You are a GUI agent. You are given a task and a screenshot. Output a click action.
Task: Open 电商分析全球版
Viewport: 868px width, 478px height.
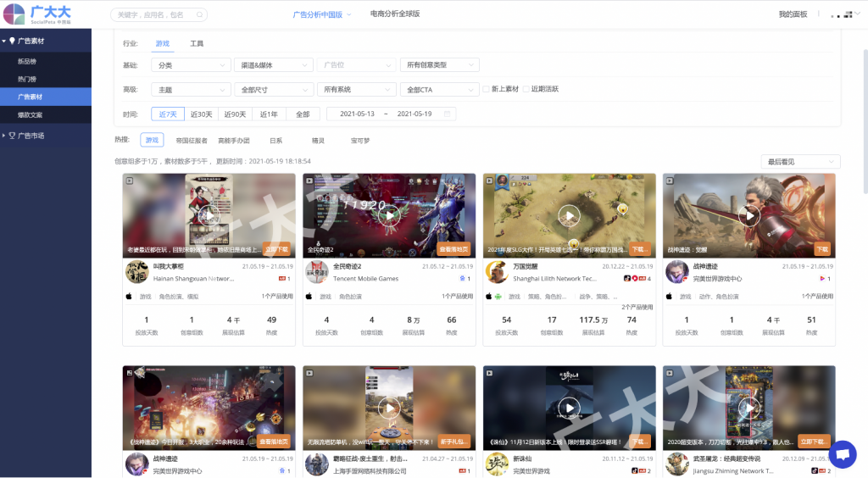pyautogui.click(x=395, y=14)
